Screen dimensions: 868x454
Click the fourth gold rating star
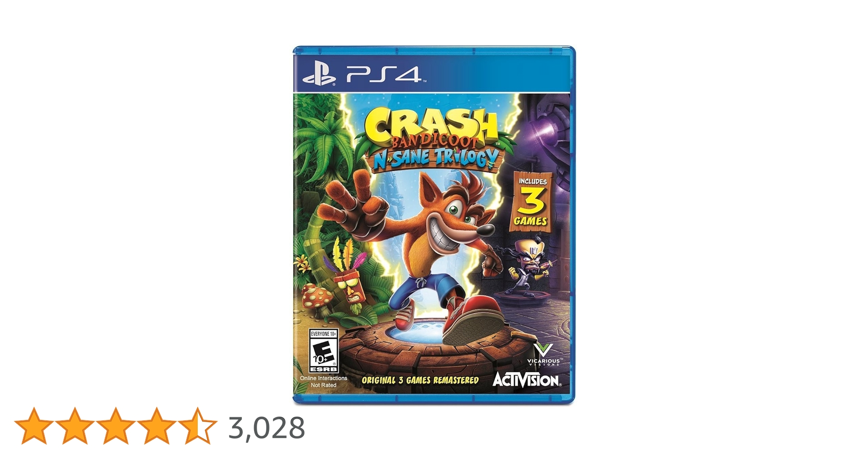click(157, 425)
